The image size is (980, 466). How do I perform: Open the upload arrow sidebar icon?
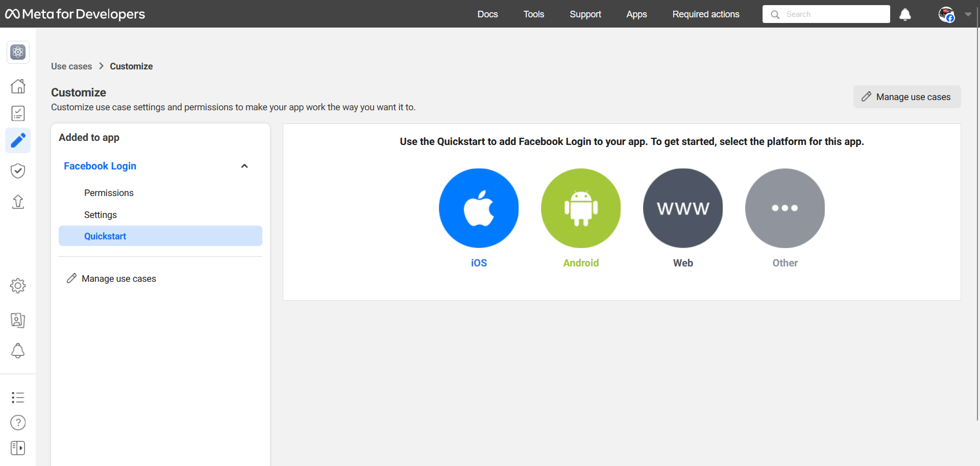point(18,202)
